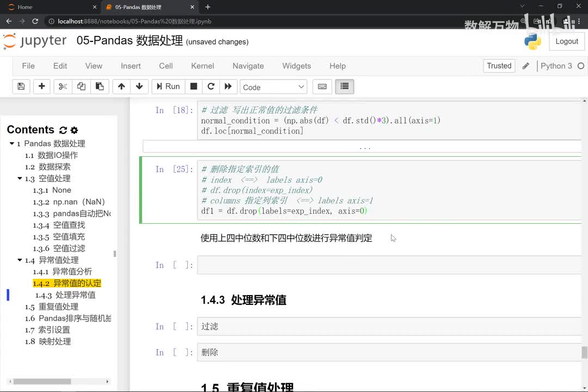Screen dimensions: 588x392
Task: Move selected cell down arrow
Action: (139, 87)
